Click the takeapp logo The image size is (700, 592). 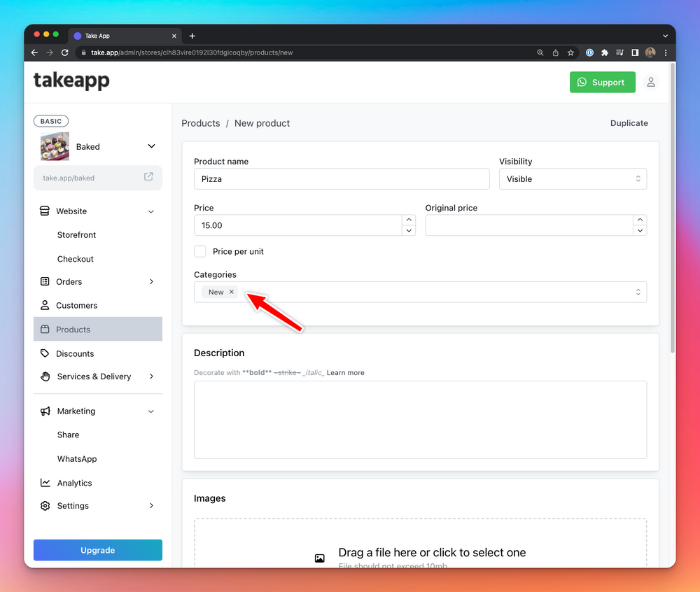(71, 80)
